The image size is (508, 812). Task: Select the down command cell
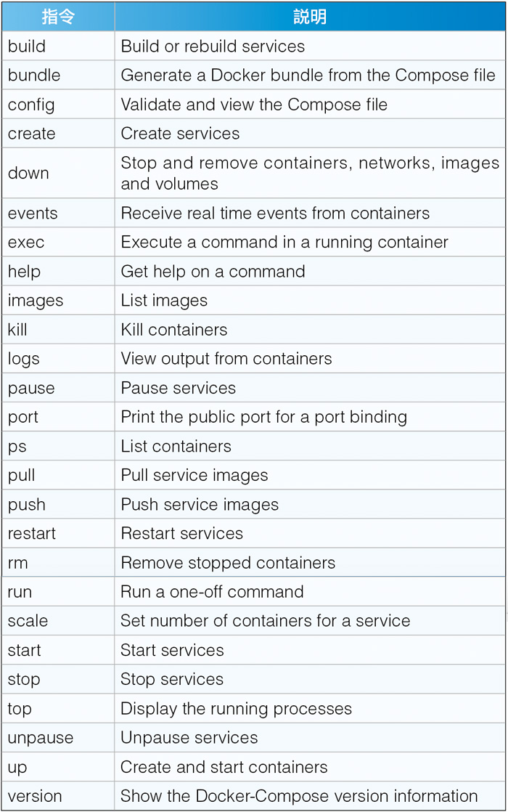tap(58, 173)
